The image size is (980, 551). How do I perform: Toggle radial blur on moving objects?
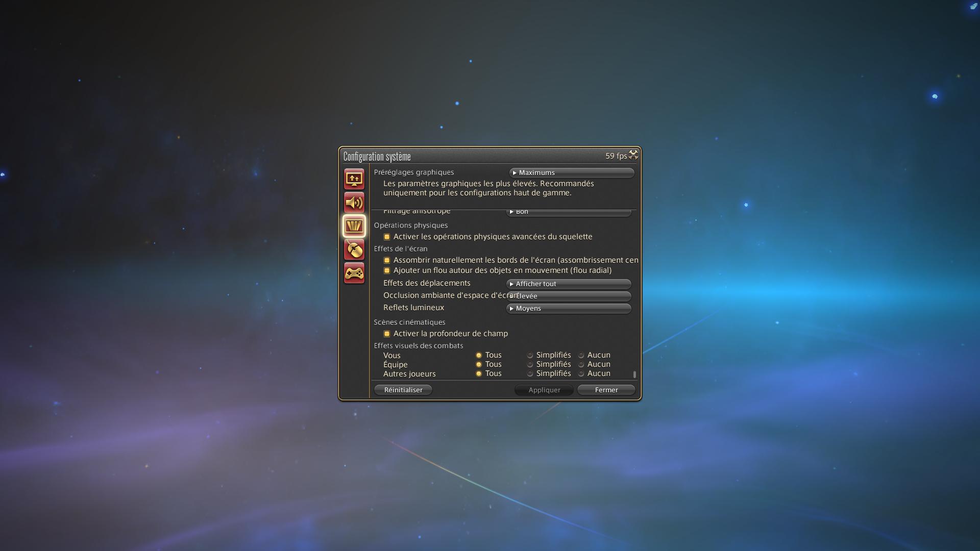click(387, 270)
